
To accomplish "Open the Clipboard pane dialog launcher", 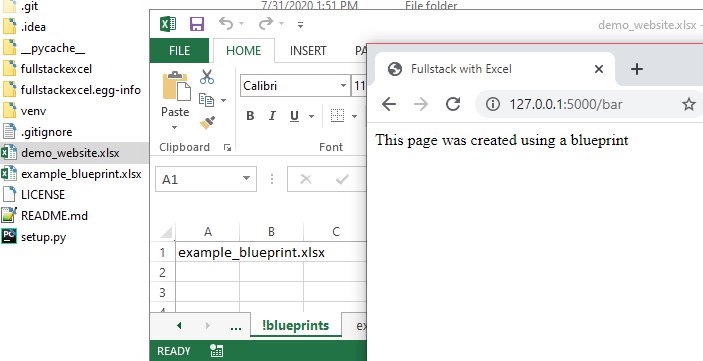I will coord(227,147).
